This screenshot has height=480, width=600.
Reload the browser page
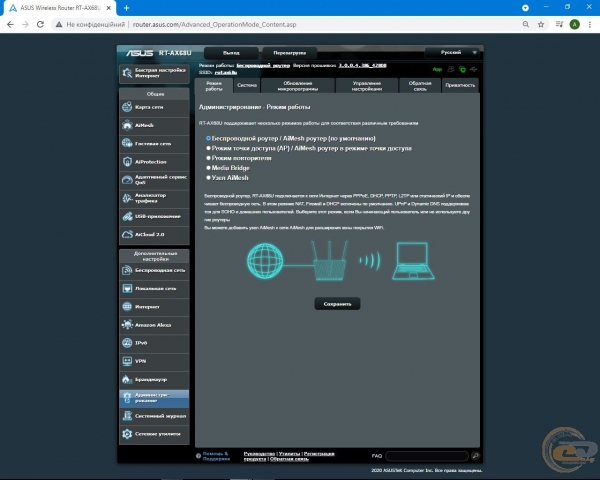click(40, 24)
